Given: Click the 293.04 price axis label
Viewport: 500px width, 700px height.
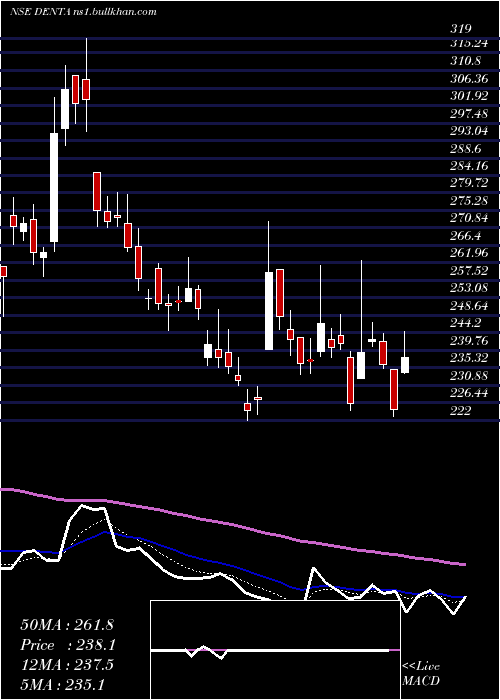Looking at the screenshot, I should click(469, 131).
